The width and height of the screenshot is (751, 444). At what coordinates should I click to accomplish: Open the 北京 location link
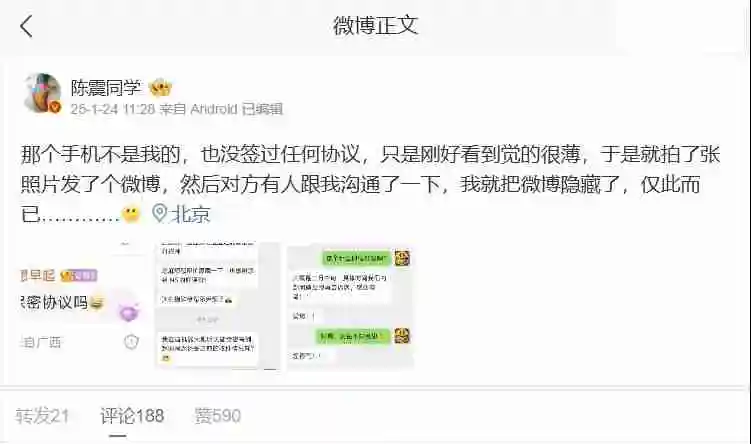click(191, 214)
